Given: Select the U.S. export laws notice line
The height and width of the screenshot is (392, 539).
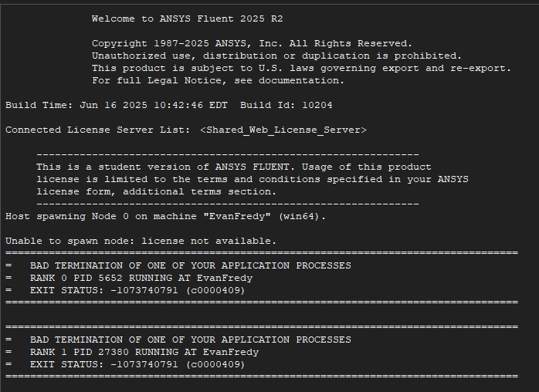Looking at the screenshot, I should tap(301, 68).
